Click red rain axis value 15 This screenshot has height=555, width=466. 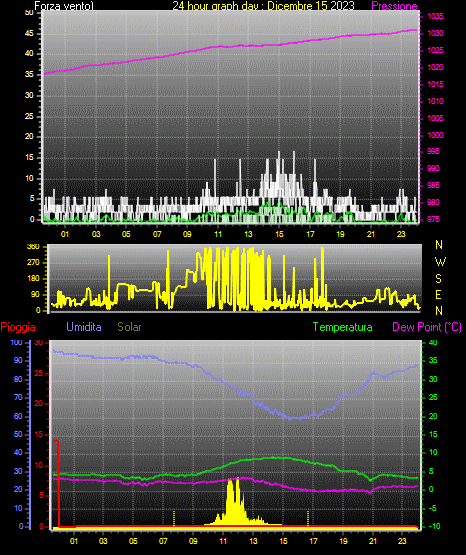(x=39, y=434)
